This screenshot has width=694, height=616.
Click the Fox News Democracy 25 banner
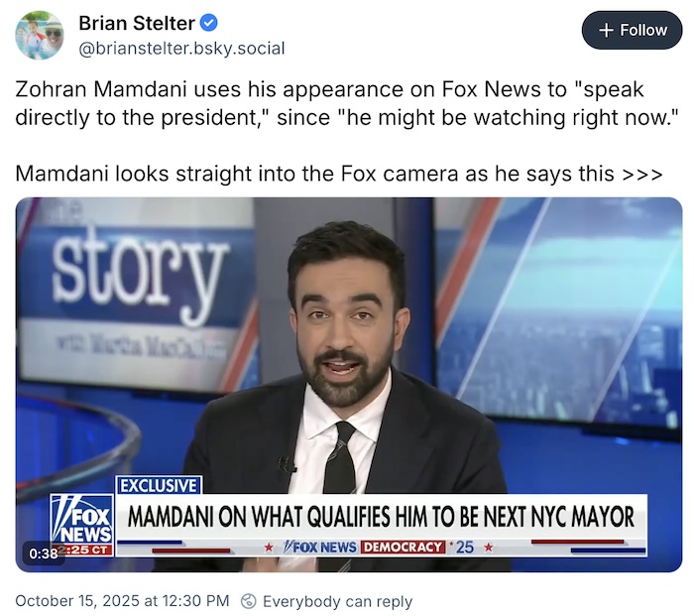point(379,548)
